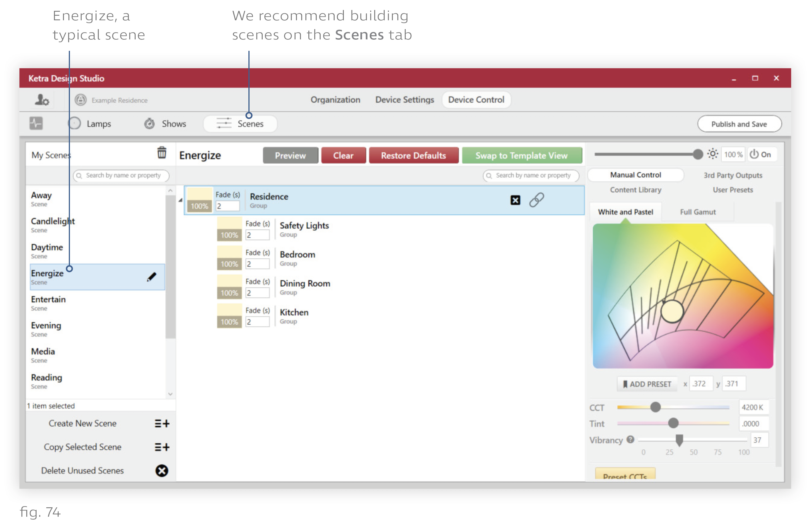Open the user settings icon
The width and height of the screenshot is (812, 527).
coord(42,100)
